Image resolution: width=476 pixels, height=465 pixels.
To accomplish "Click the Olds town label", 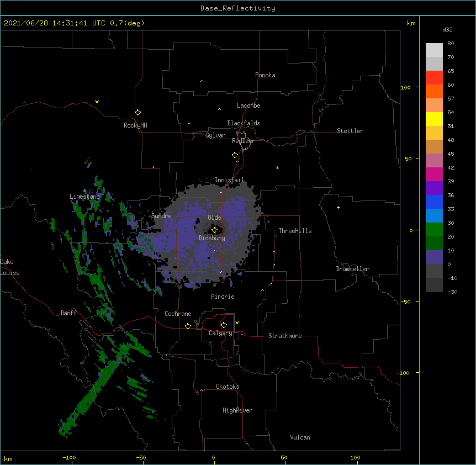I will (x=214, y=218).
